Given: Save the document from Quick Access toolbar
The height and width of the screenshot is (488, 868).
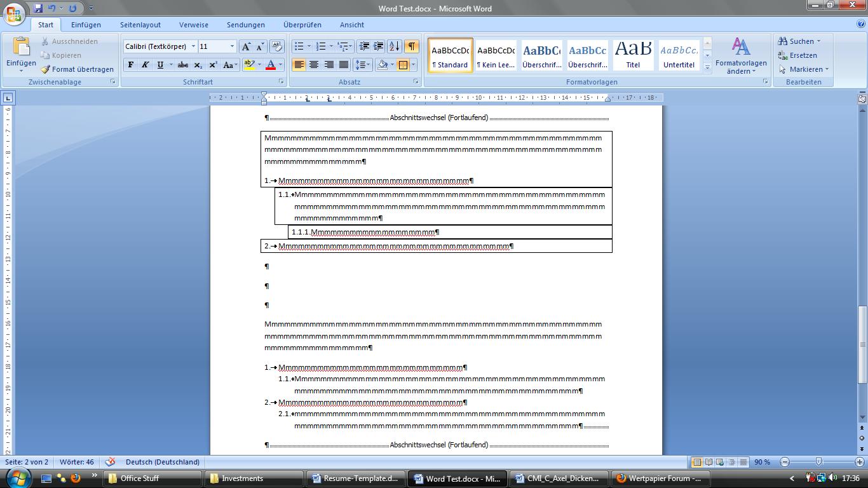Looking at the screenshot, I should (38, 8).
